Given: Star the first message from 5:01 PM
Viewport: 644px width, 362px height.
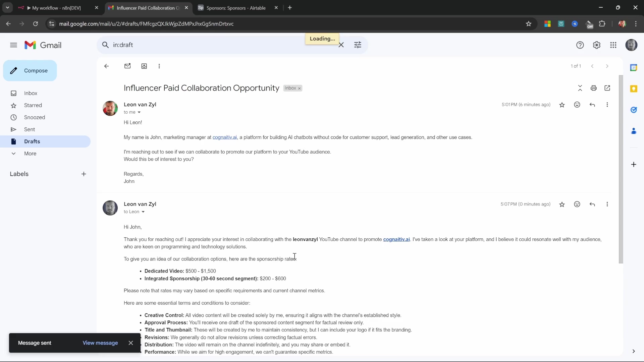Looking at the screenshot, I should pyautogui.click(x=562, y=105).
